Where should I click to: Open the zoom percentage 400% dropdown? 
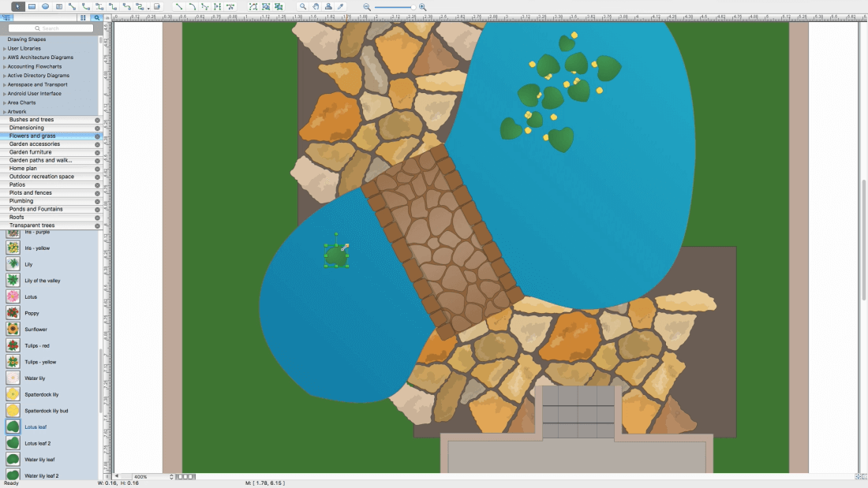[x=171, y=476]
